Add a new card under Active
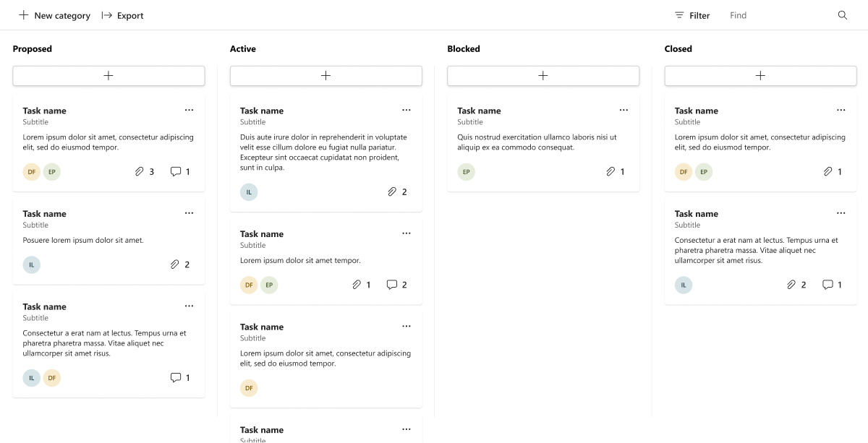Viewport: 868px width, 443px height. point(325,76)
